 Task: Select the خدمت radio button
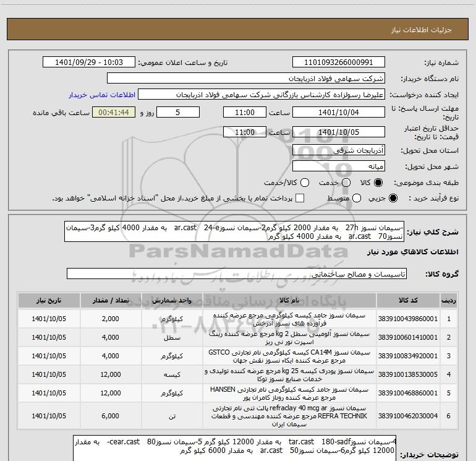346,183
